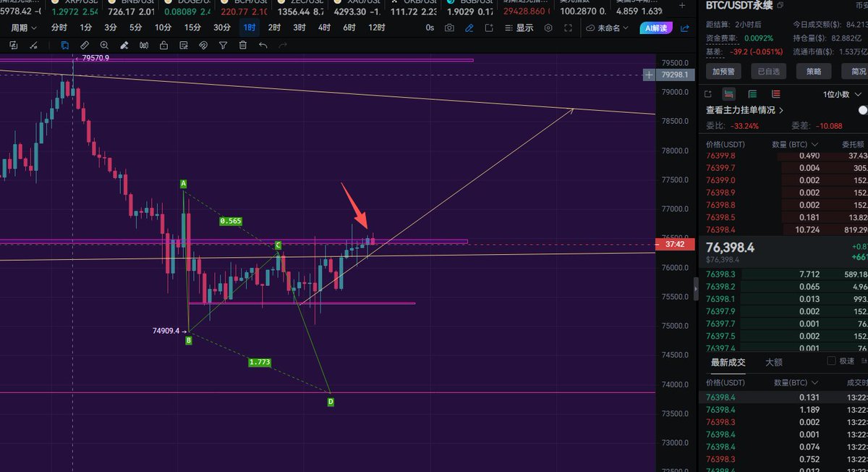Open the 周期 period dropdown
The height and width of the screenshot is (472, 868).
[x=24, y=28]
